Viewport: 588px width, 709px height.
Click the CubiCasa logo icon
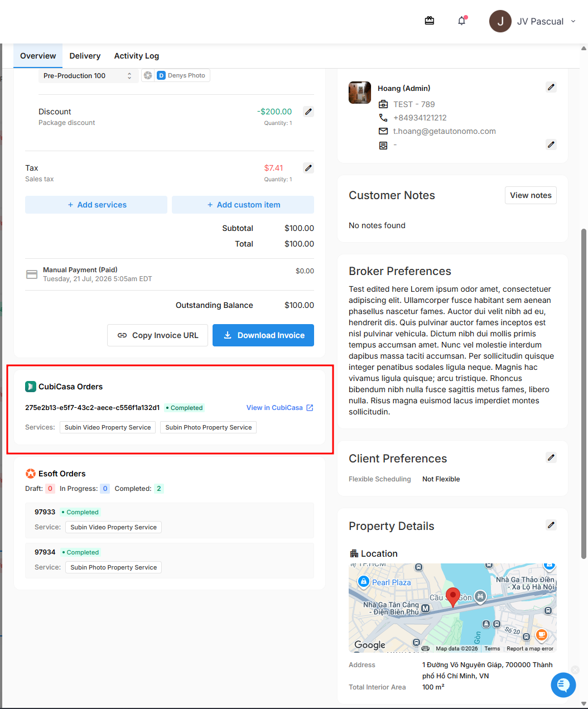pyautogui.click(x=31, y=387)
